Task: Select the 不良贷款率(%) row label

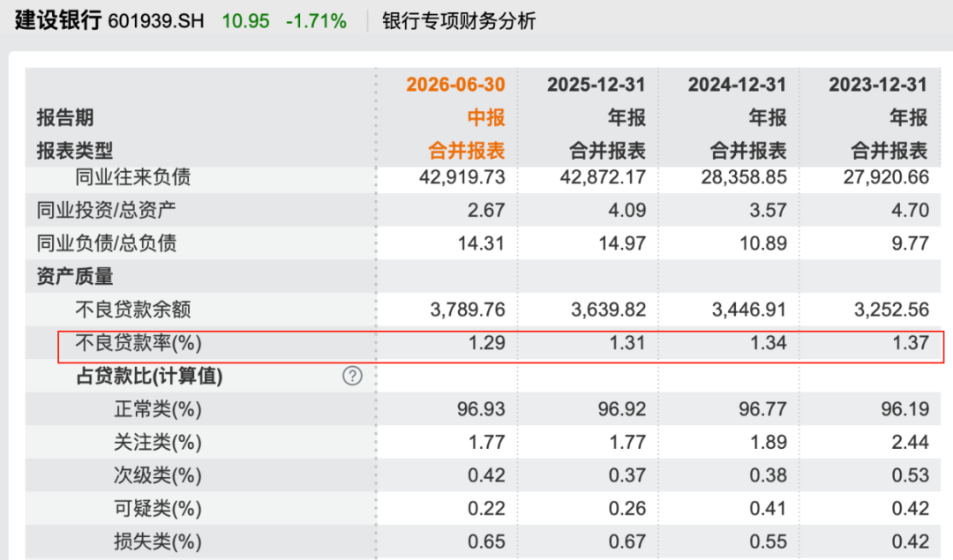Action: pyautogui.click(x=139, y=342)
